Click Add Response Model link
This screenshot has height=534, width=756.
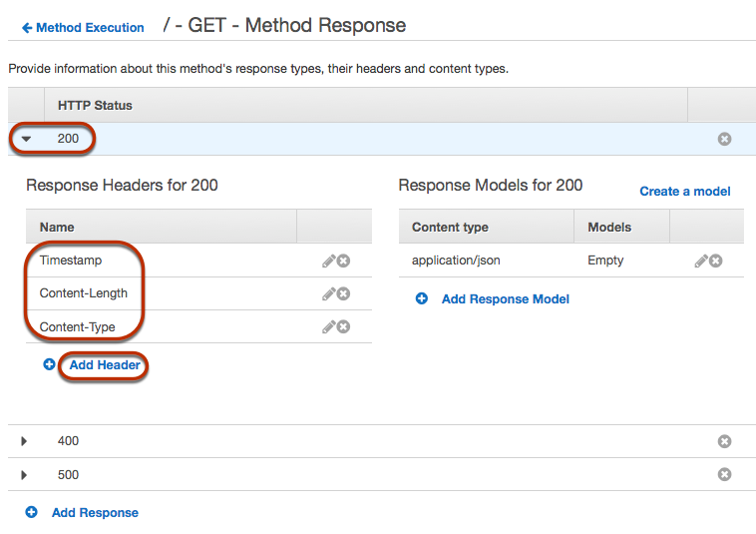coord(505,298)
